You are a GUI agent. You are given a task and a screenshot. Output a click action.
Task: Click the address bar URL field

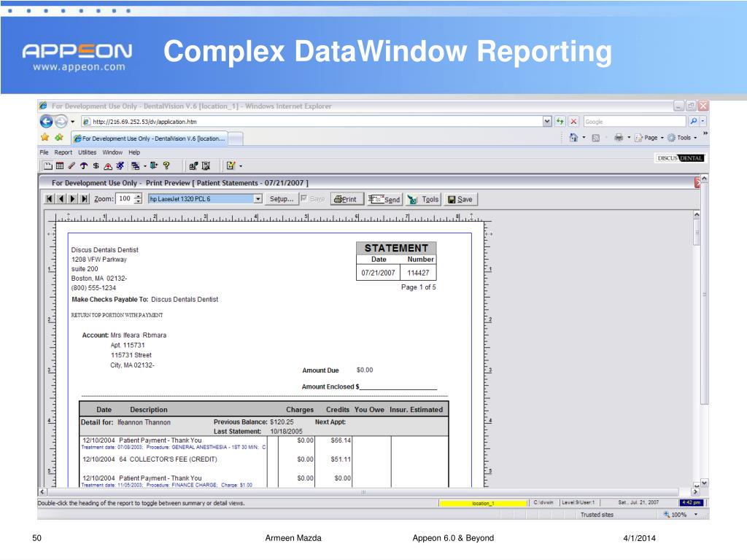[x=312, y=122]
